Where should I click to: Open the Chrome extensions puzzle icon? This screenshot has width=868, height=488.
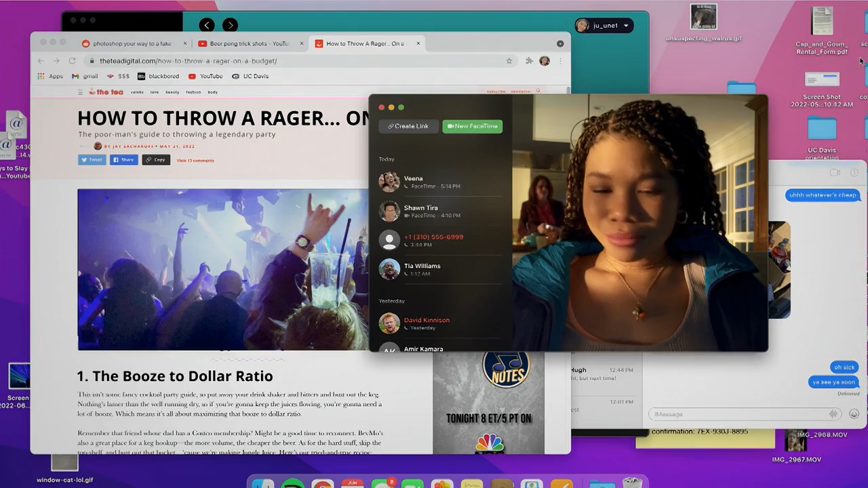pos(529,61)
